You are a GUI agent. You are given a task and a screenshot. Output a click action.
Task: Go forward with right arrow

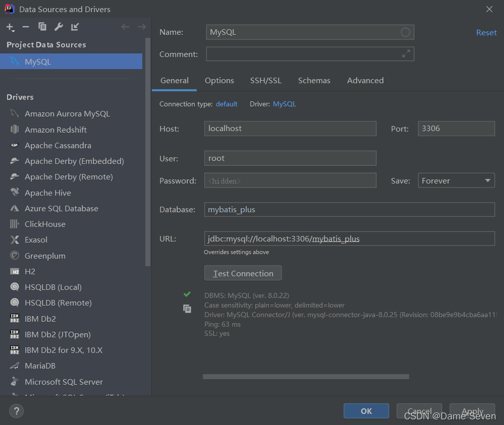coord(142,27)
